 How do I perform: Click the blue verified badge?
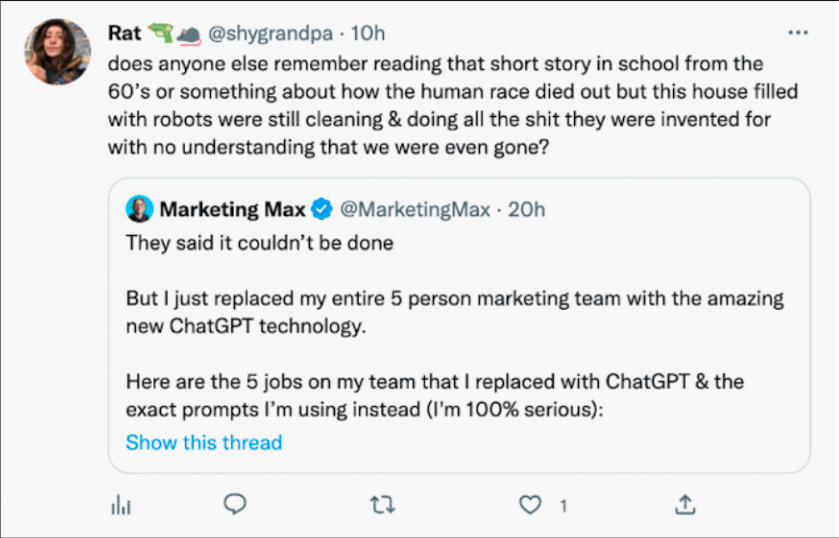click(x=322, y=209)
